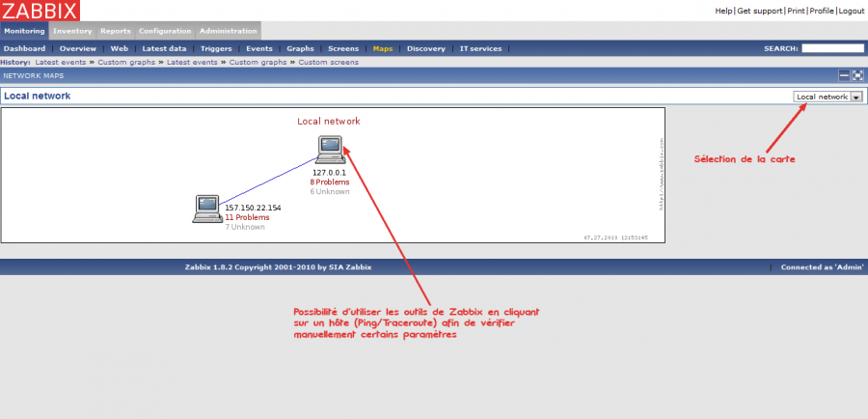Image resolution: width=868 pixels, height=419 pixels.
Task: Click the 7 Unknown label
Action: coord(245,227)
